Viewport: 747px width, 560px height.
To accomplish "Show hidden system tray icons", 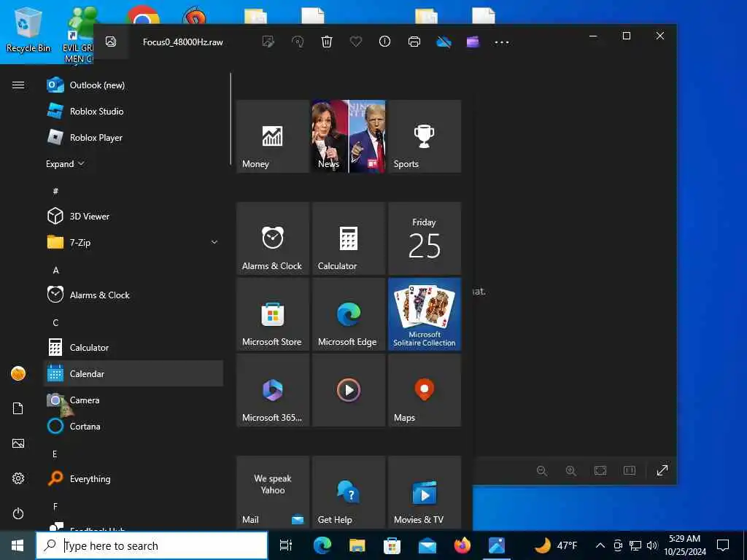I will (x=600, y=545).
